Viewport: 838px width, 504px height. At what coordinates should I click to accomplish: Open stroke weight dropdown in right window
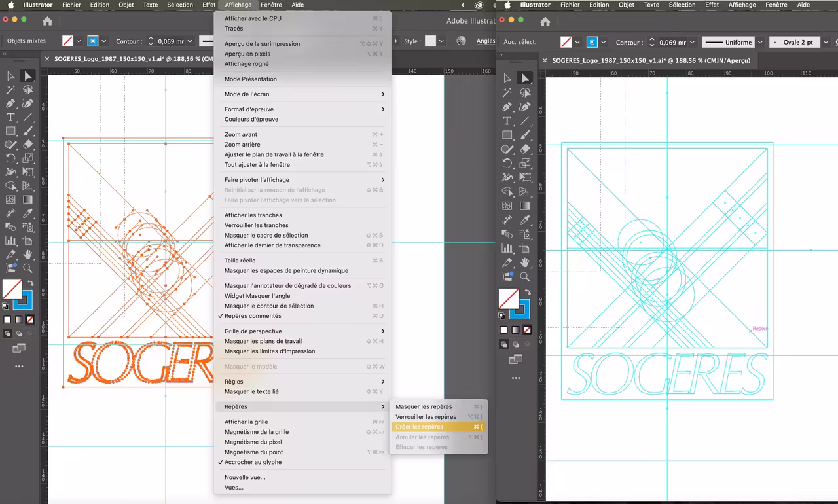click(x=691, y=43)
